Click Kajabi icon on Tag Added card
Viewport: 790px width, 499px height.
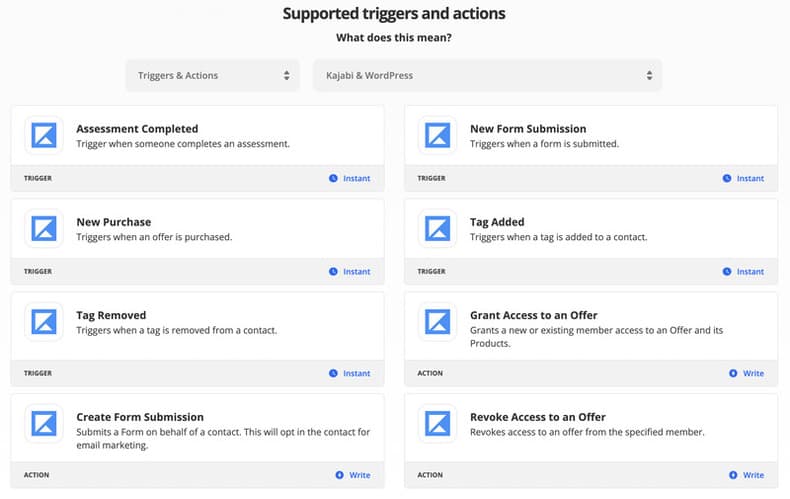(x=437, y=229)
